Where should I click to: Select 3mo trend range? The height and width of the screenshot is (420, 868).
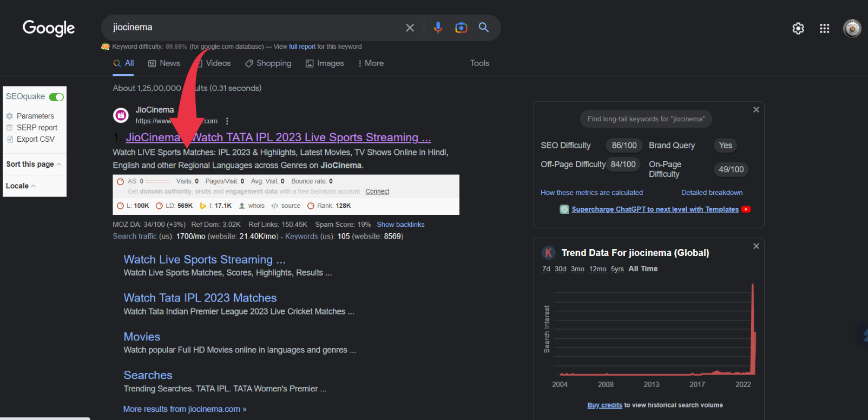click(577, 269)
